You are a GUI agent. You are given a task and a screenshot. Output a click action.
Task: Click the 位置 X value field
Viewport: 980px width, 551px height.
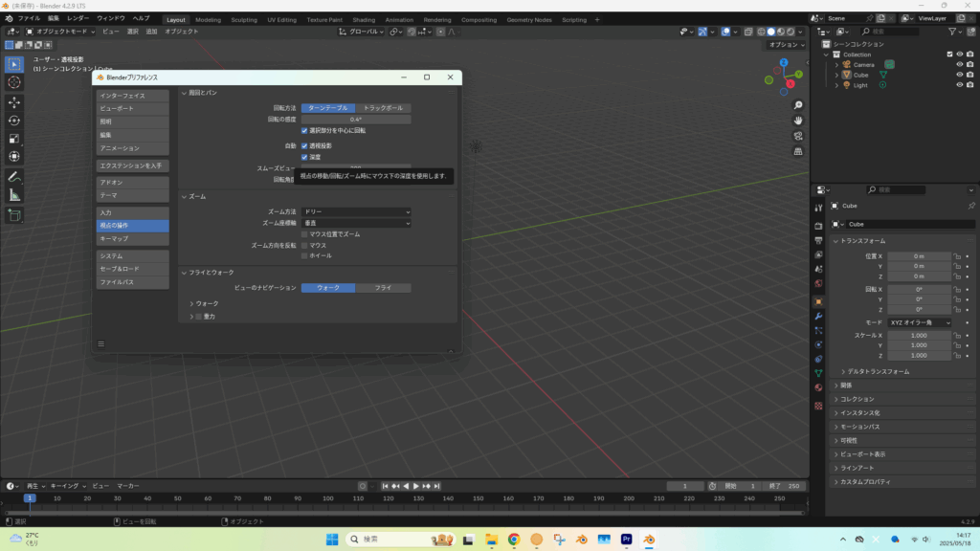click(x=920, y=256)
